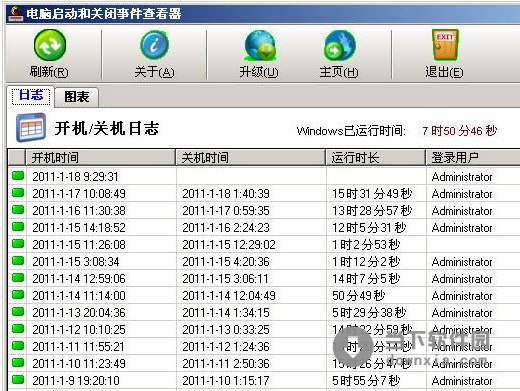Click green status icon of row 2011-1-11 11:55:21
The height and width of the screenshot is (391, 520).
click(x=18, y=346)
